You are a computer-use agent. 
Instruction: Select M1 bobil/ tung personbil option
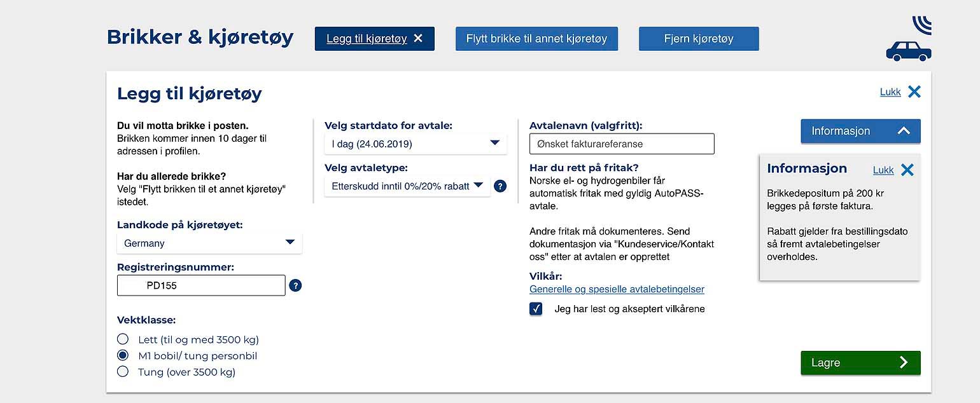tap(123, 355)
